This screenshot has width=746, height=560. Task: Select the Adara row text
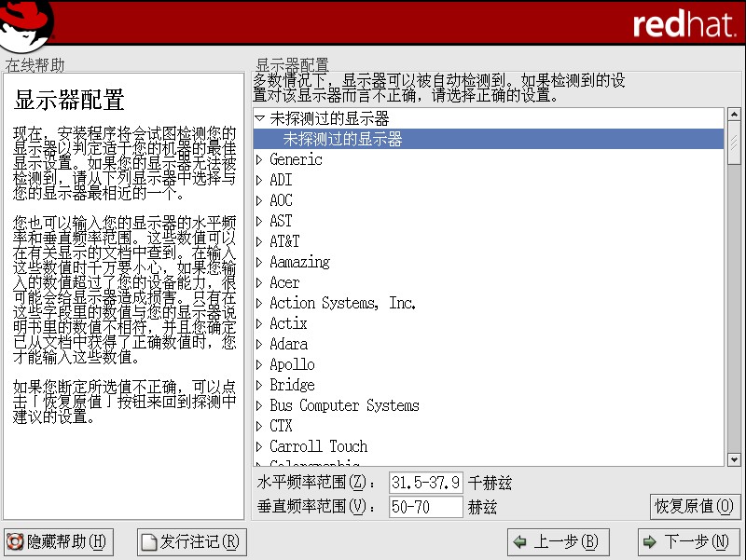click(288, 344)
